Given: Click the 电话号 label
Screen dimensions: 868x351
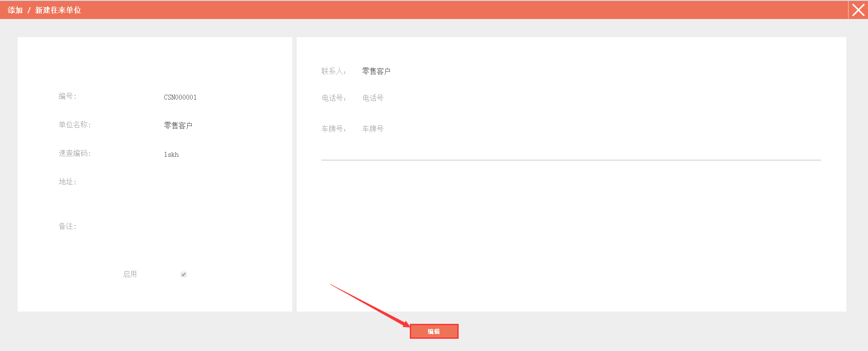Looking at the screenshot, I should coord(333,98).
